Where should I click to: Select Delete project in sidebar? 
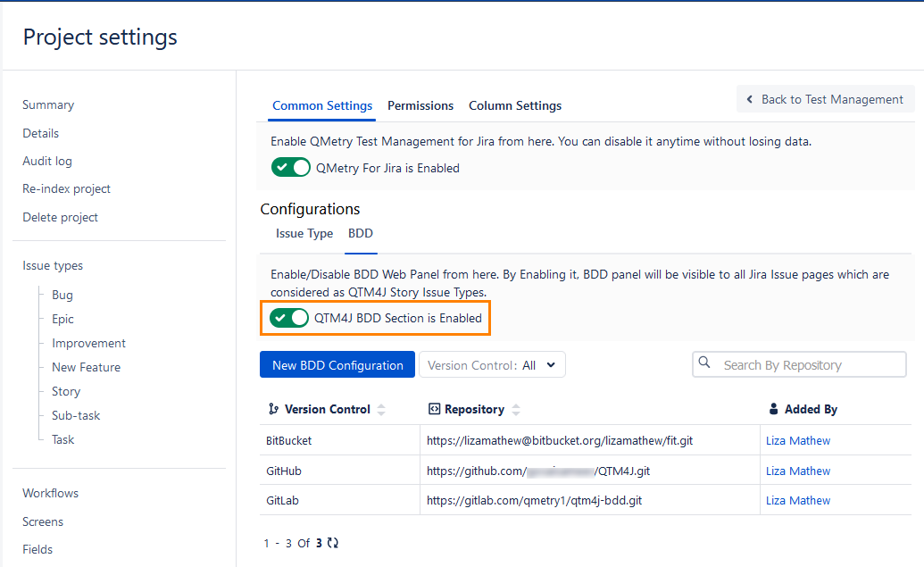coord(60,217)
